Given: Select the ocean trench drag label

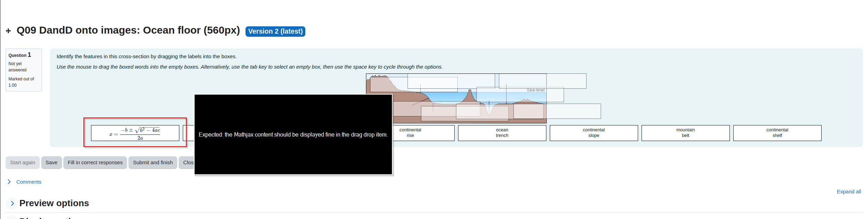Looking at the screenshot, I should pos(502,133).
